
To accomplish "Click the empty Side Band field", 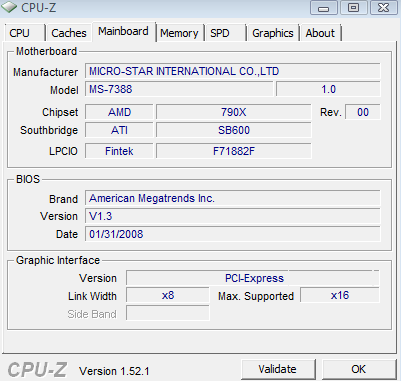I will click(168, 313).
